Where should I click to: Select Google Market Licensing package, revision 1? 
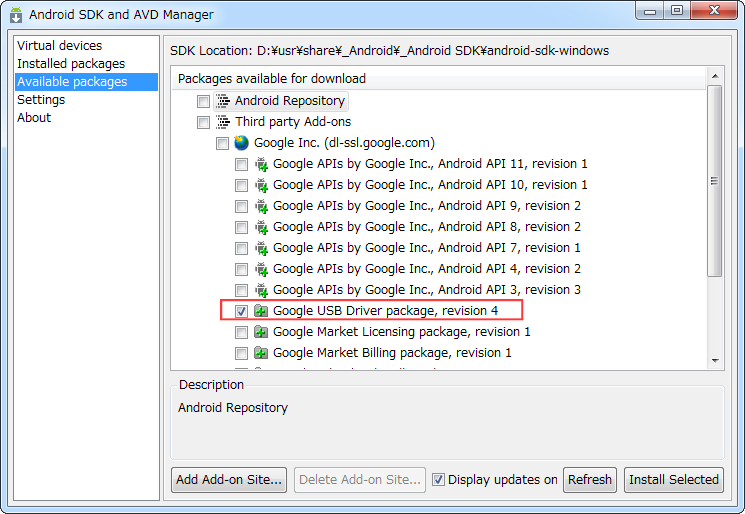[401, 332]
